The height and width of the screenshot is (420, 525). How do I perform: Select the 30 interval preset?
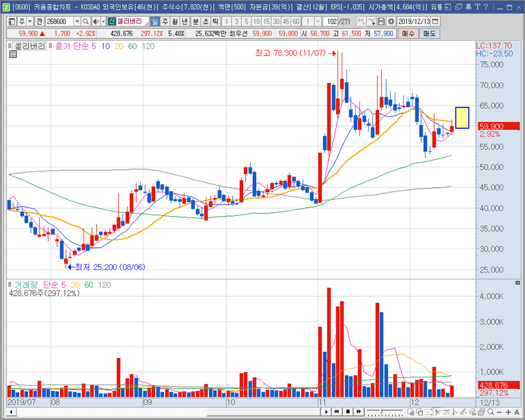276,22
